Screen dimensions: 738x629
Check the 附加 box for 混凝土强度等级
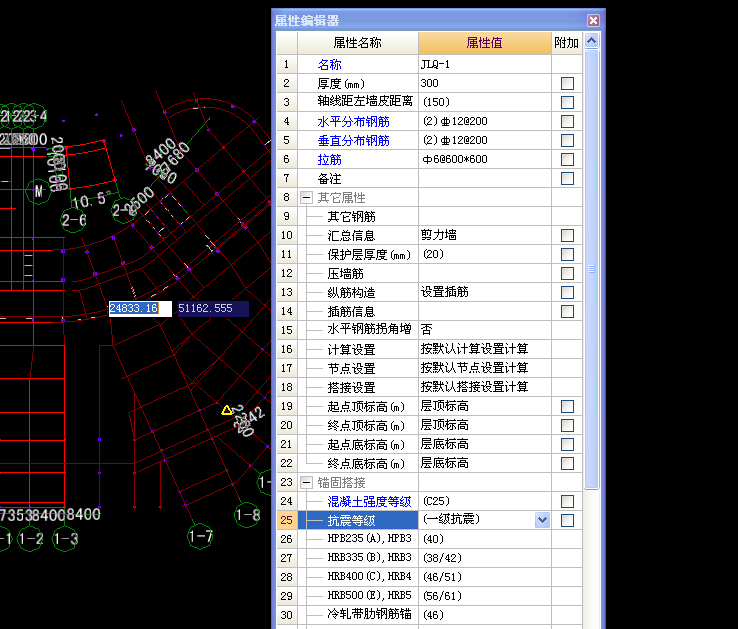pyautogui.click(x=567, y=501)
